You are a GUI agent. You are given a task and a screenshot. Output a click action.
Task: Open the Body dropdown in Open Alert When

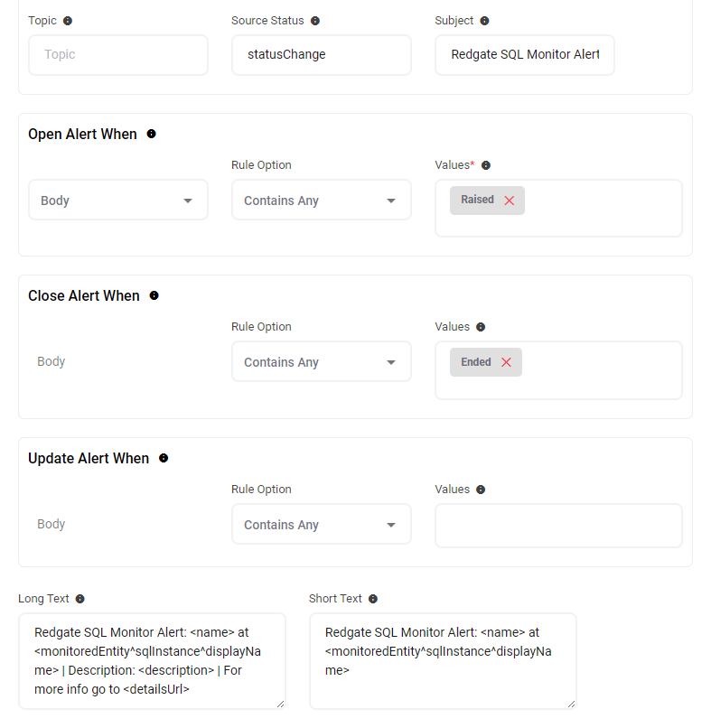click(117, 201)
